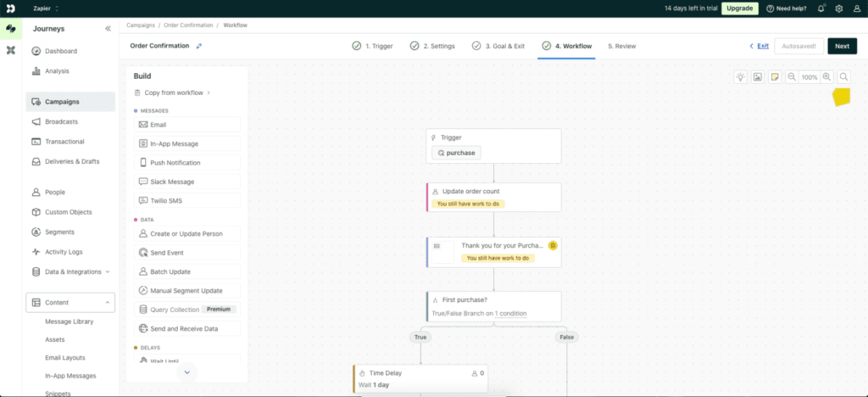Select the Send Event block
868x397 pixels.
click(x=187, y=253)
